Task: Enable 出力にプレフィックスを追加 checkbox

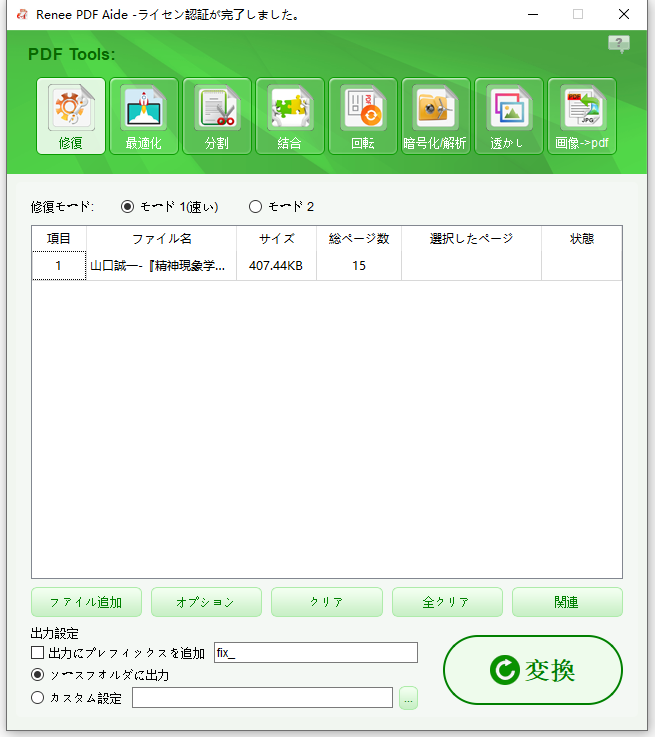Action: 37,652
